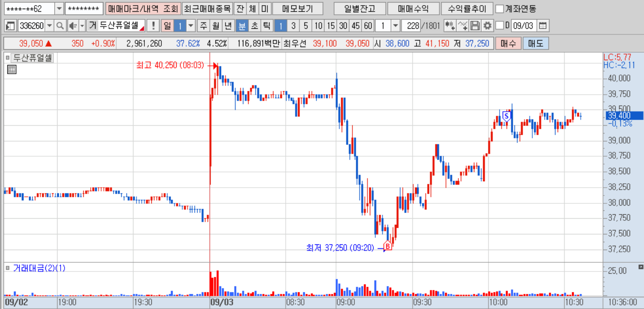
Task: Click the add line indicator icon
Action: 463,26
